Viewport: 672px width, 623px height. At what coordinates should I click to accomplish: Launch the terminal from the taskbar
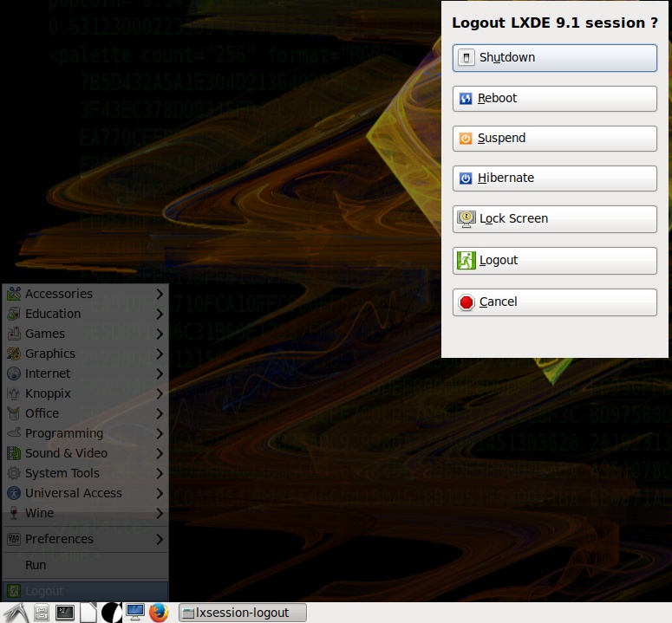[65, 613]
